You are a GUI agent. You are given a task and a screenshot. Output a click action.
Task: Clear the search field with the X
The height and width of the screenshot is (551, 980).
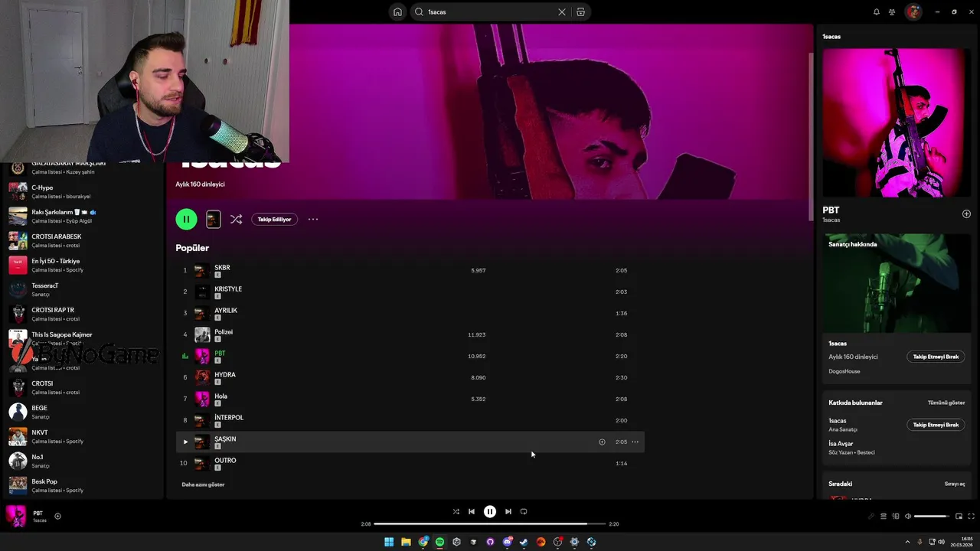tap(562, 11)
